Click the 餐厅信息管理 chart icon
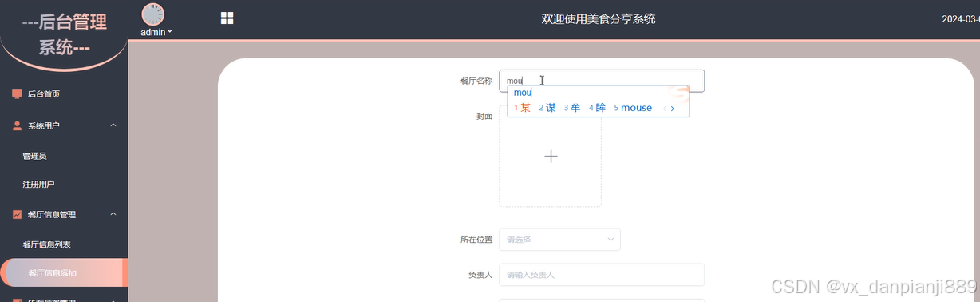This screenshot has width=980, height=302. (17, 214)
